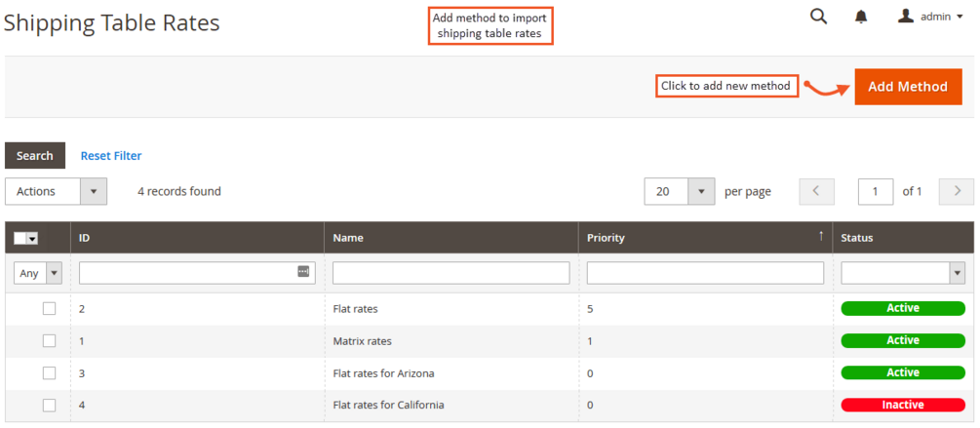Go to the next page arrow
Screen dimensions: 980x428
pyautogui.click(x=957, y=191)
